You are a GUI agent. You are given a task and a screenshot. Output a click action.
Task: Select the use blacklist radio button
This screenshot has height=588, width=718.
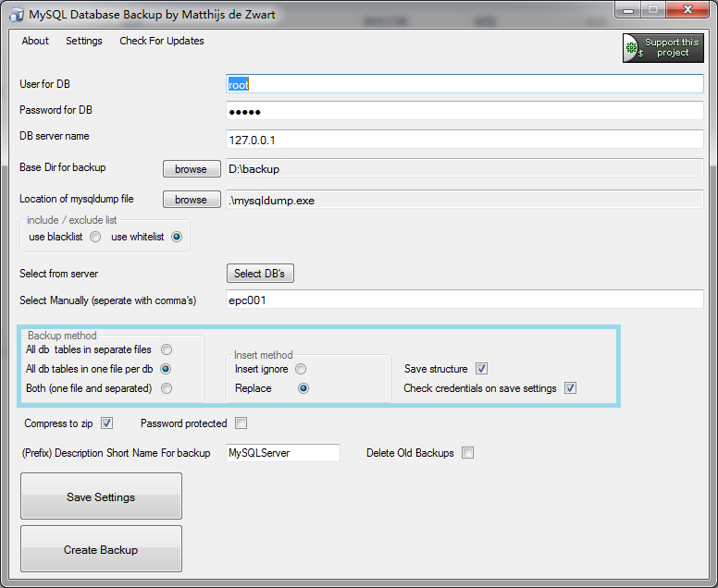(x=95, y=237)
